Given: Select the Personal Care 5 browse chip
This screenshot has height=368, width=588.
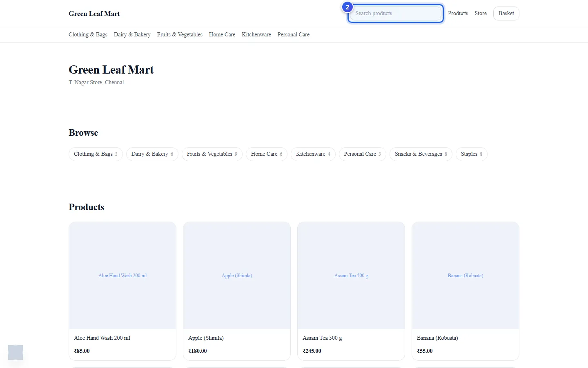Looking at the screenshot, I should click(363, 154).
